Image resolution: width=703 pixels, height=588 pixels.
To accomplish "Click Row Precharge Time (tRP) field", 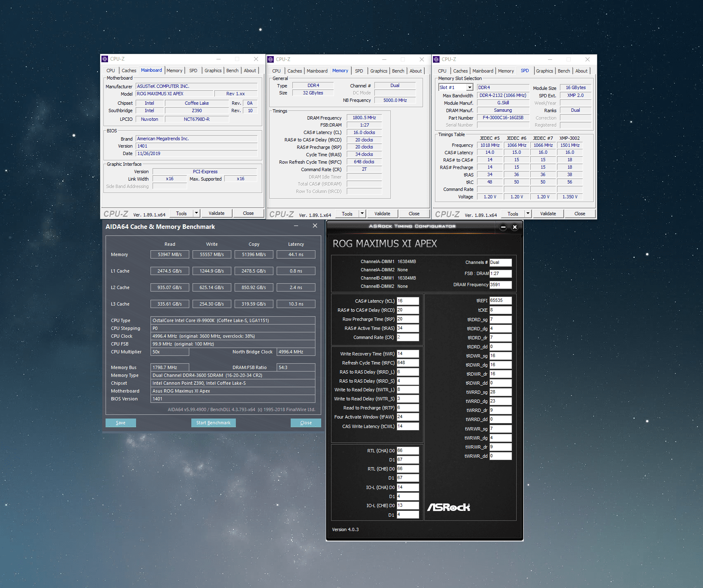I will tap(408, 319).
